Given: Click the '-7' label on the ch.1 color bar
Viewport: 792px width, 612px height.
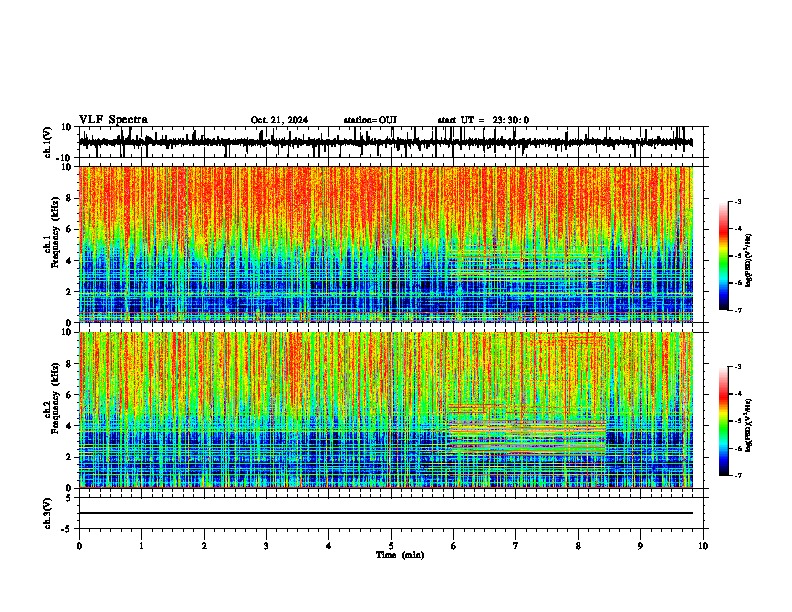Looking at the screenshot, I should click(738, 310).
